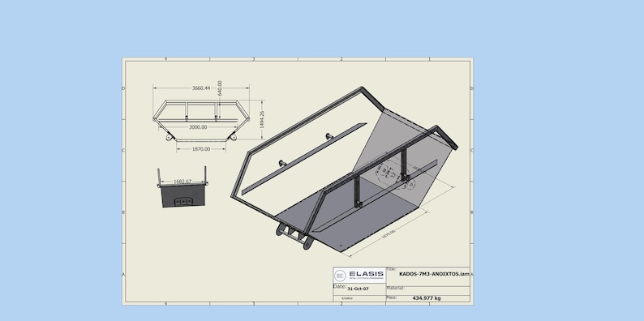Select the date value 31-Oct-07
644x321 pixels.
coord(358,289)
